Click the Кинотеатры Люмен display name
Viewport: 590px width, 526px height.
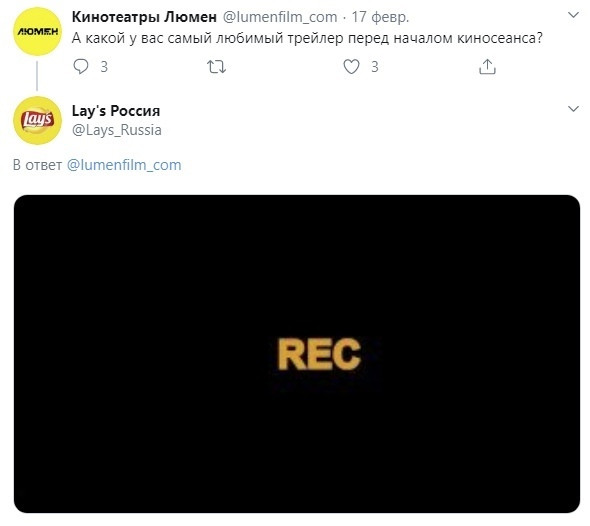(144, 17)
